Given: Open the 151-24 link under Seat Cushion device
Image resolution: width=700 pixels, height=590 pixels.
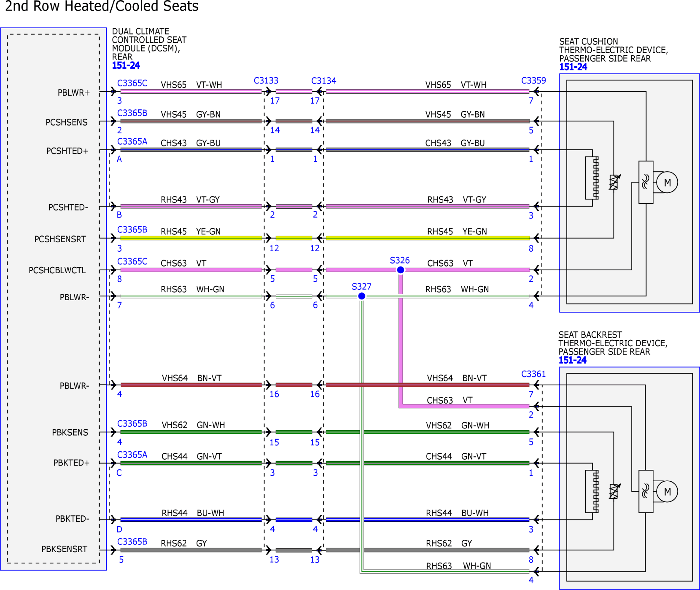Looking at the screenshot, I should [573, 67].
